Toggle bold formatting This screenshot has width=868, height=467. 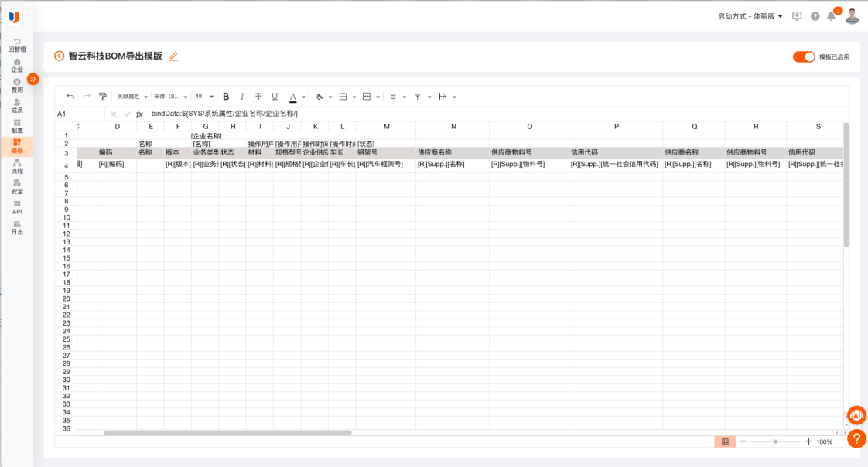(x=226, y=97)
